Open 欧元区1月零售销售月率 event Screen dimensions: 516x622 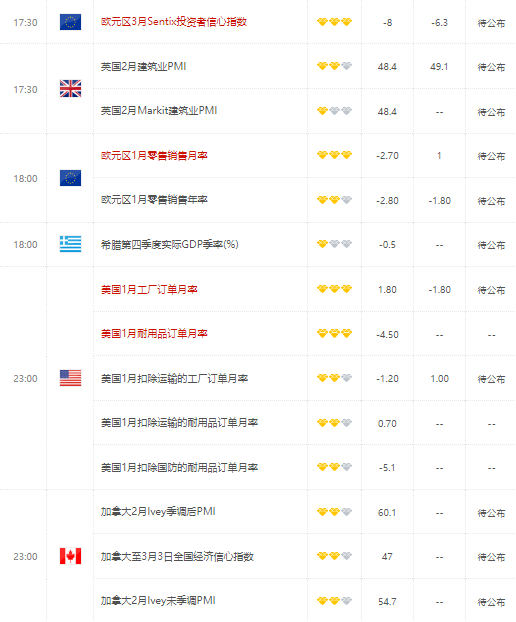(x=154, y=156)
